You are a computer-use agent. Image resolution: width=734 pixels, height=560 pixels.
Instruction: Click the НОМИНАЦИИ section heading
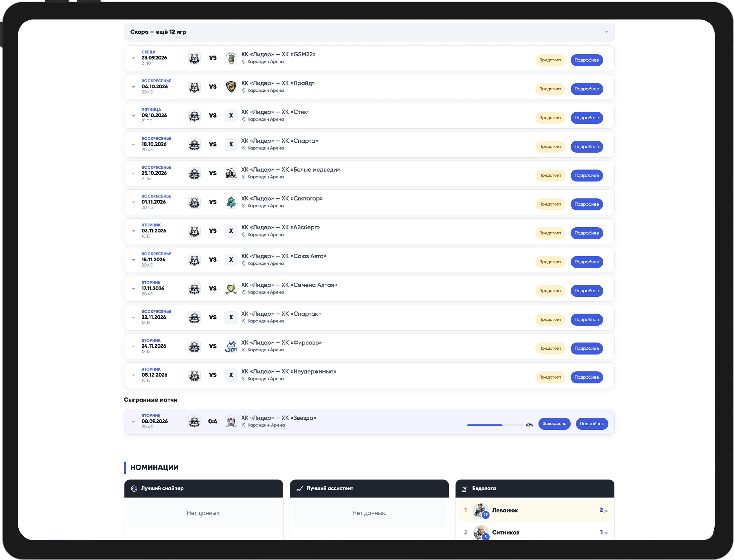(154, 468)
